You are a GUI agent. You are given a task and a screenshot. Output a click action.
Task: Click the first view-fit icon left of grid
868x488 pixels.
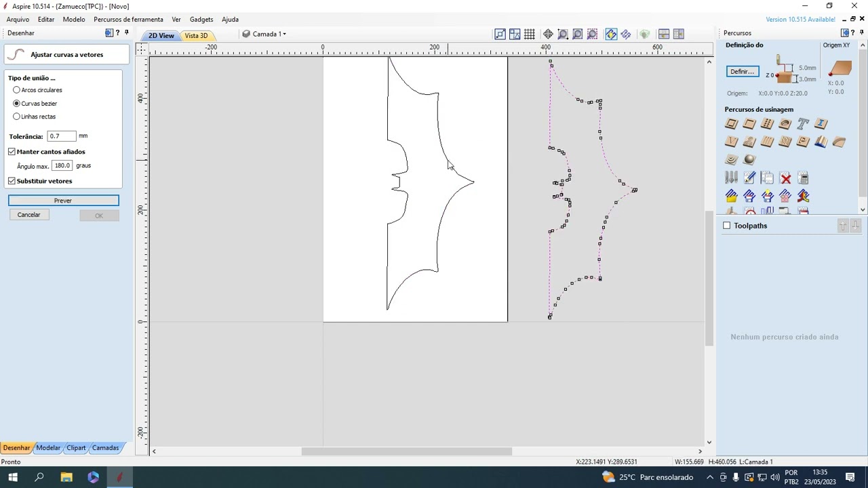pos(500,34)
